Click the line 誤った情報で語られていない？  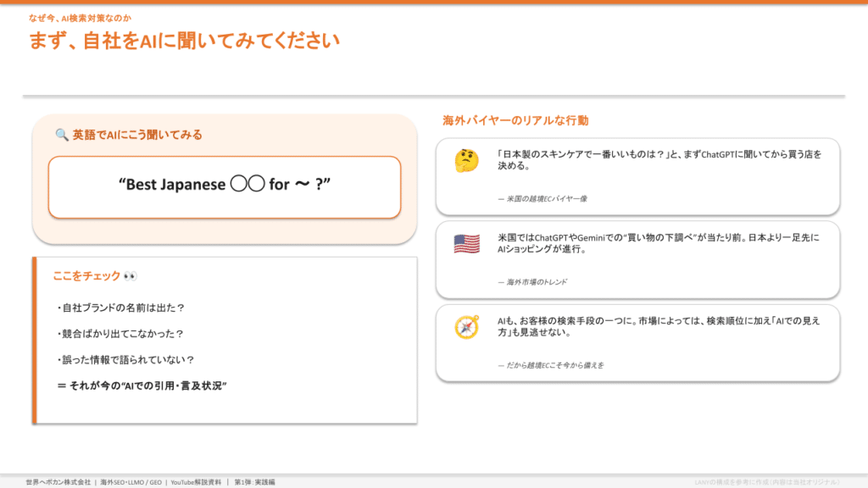tap(125, 359)
